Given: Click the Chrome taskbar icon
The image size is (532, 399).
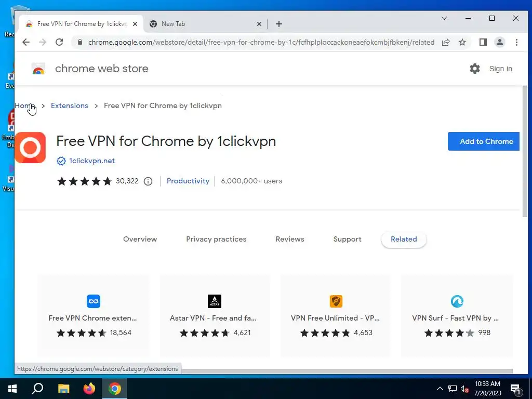Looking at the screenshot, I should tap(115, 389).
